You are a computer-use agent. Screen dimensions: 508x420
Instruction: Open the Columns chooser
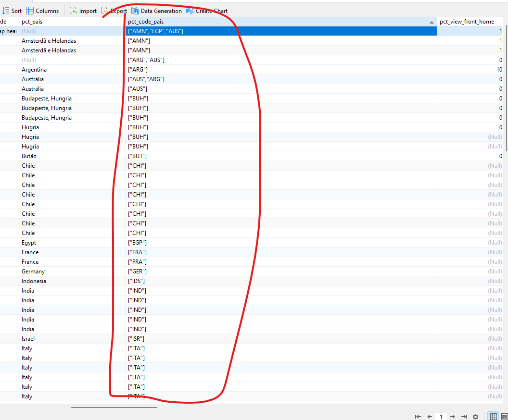[42, 11]
